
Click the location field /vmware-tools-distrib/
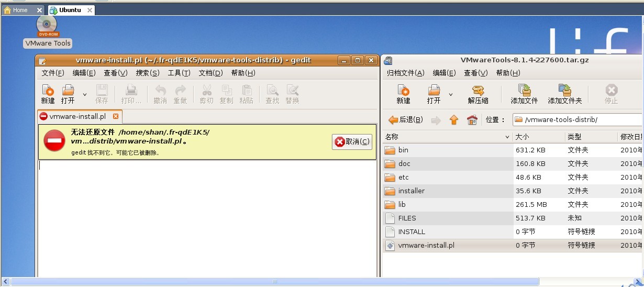point(576,120)
